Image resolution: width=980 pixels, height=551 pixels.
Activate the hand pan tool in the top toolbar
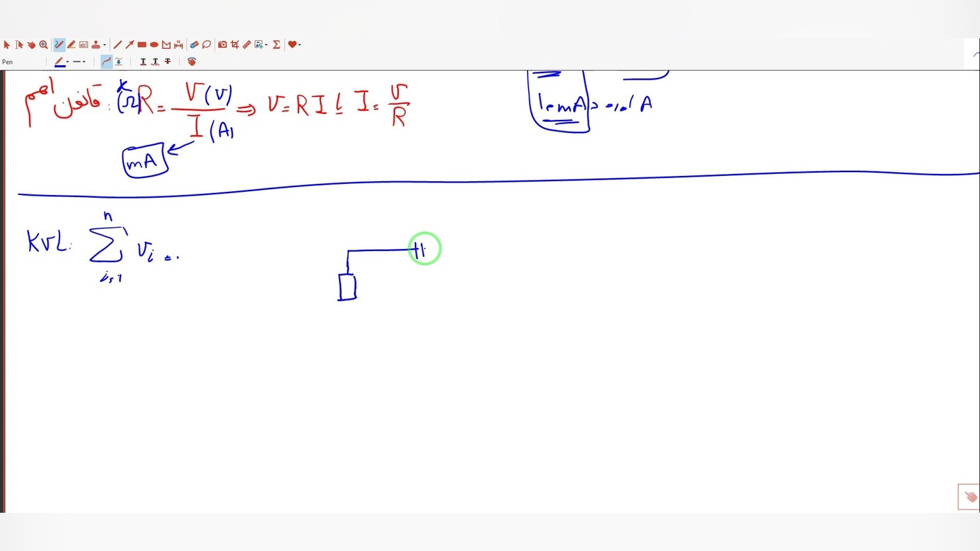click(x=31, y=45)
